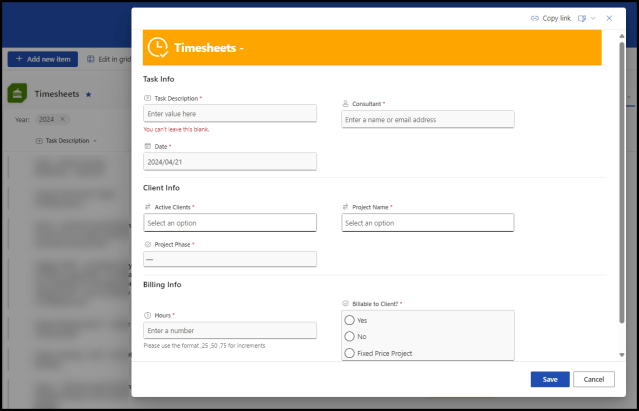Click the Timesheets clock icon in header
Screen dimensions: 639x411
[158, 47]
